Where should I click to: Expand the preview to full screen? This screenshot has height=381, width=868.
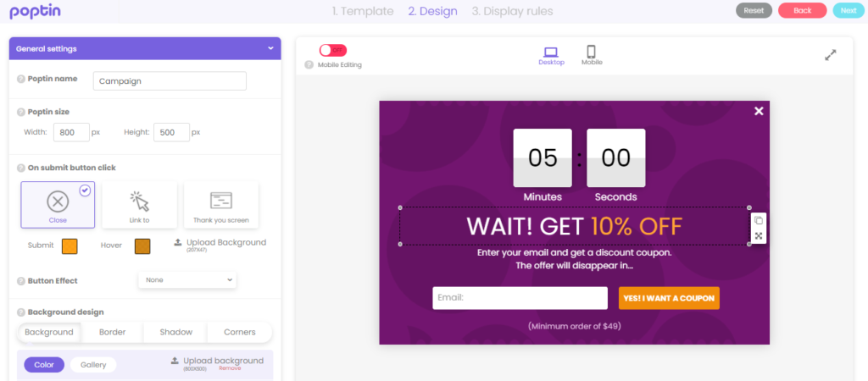(831, 55)
